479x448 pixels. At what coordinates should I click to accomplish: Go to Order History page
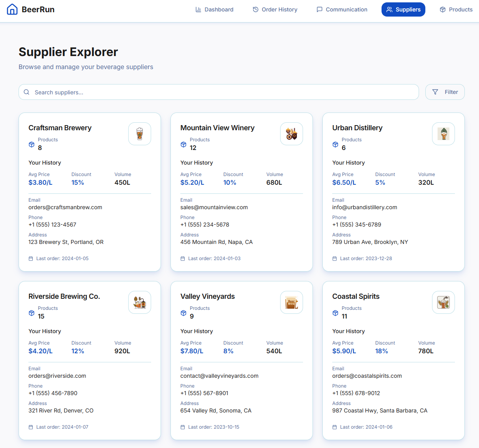pyautogui.click(x=275, y=9)
